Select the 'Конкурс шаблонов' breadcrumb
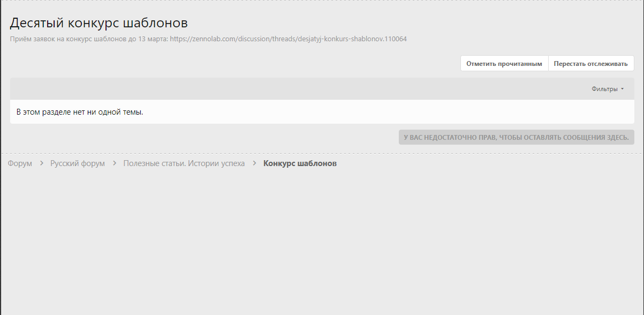This screenshot has width=644, height=315. (300, 163)
